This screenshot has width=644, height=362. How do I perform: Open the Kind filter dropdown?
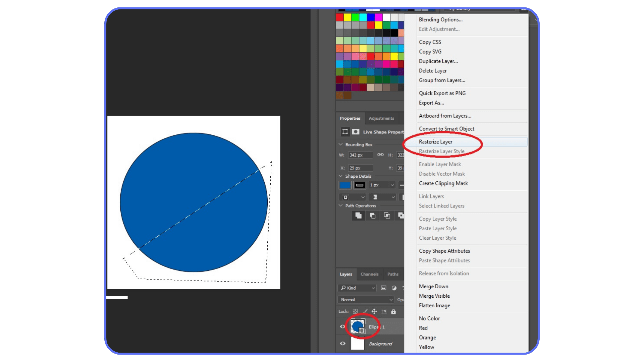pos(357,288)
